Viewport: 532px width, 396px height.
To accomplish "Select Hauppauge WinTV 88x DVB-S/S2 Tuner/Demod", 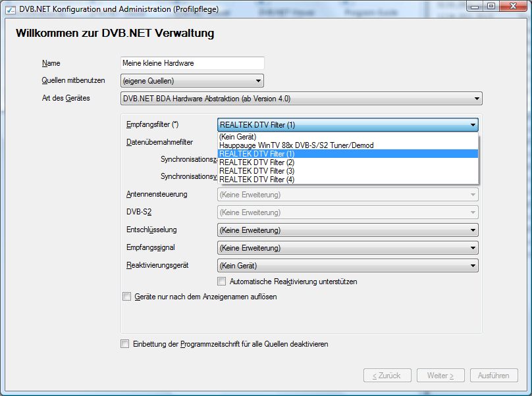I will [296, 145].
